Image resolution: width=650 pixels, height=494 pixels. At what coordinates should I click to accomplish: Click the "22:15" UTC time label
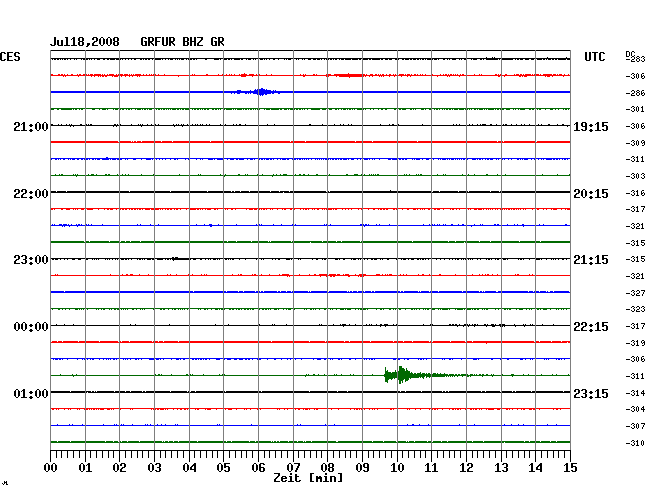pyautogui.click(x=591, y=327)
